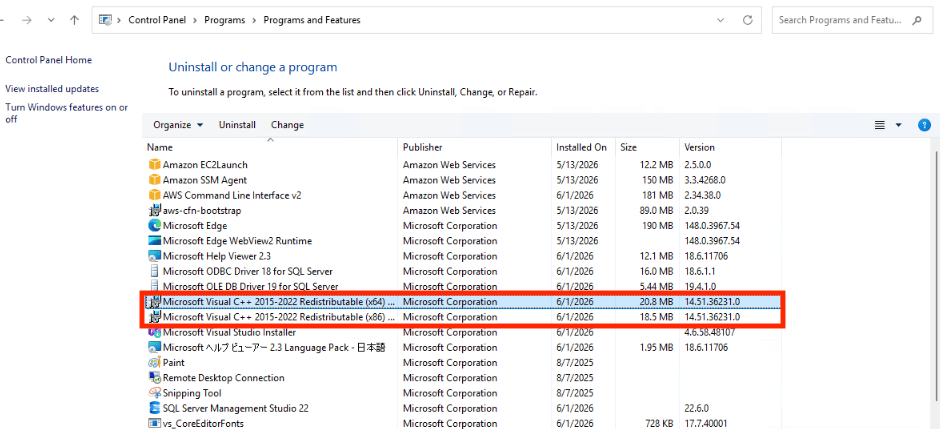Go up one level with up arrow
Image resolution: width=940 pixels, height=429 pixels.
(74, 20)
